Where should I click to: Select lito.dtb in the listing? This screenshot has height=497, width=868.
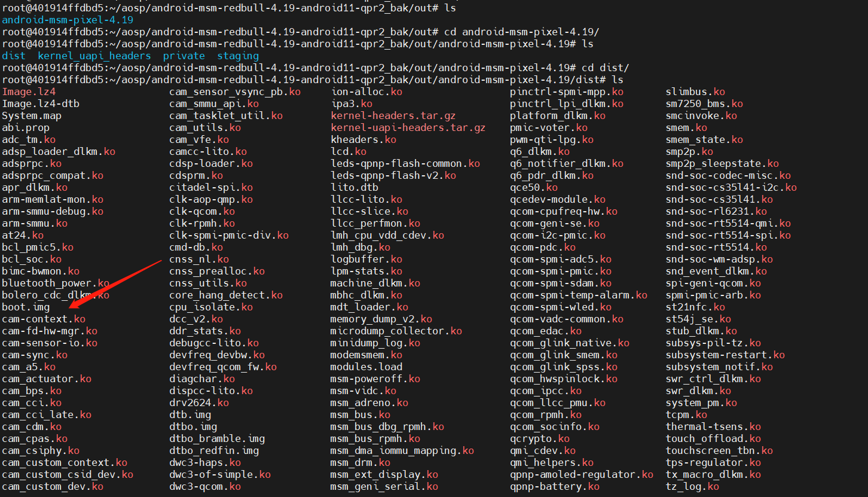click(354, 187)
